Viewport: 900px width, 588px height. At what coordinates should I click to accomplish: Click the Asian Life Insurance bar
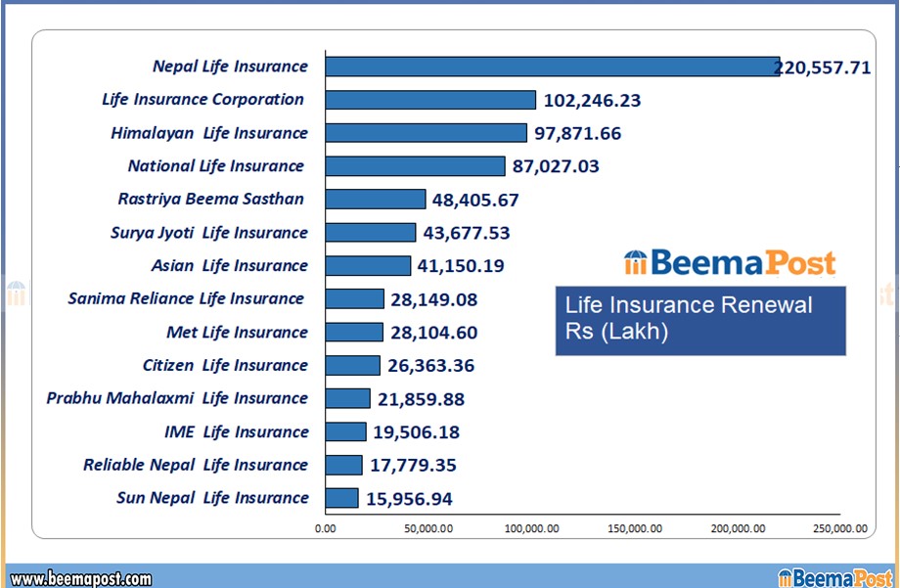(x=368, y=266)
